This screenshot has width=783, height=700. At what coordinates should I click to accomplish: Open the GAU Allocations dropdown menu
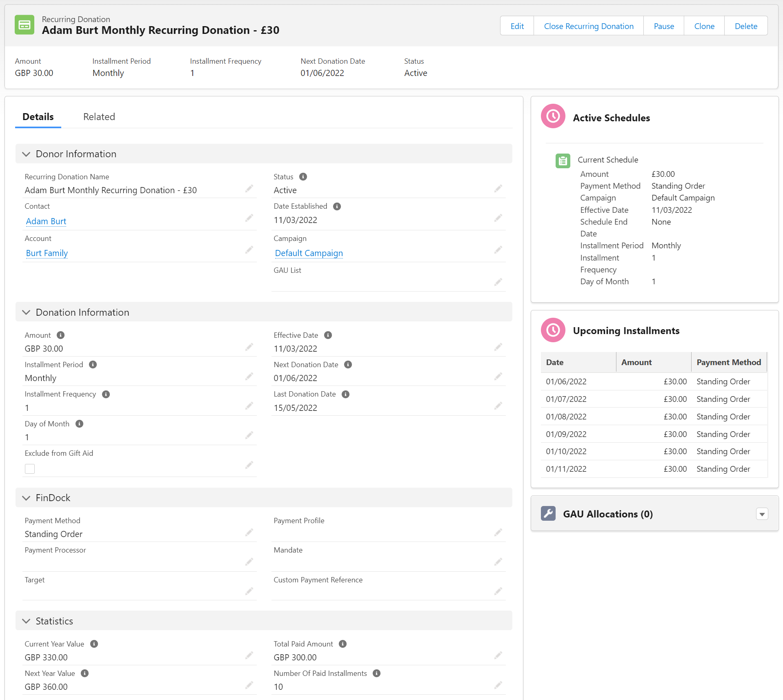(762, 514)
